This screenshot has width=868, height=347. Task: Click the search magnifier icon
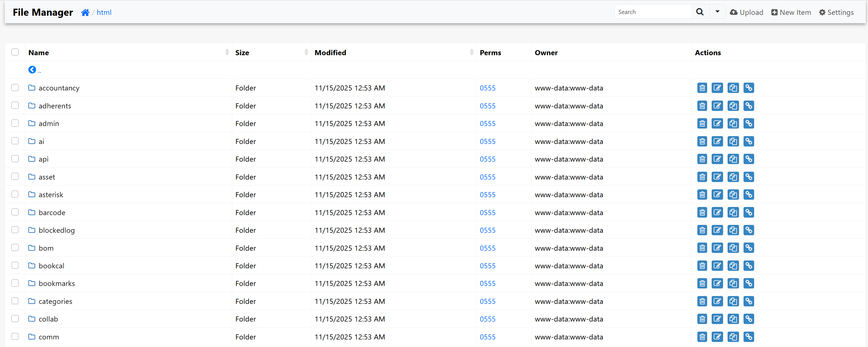(x=700, y=12)
